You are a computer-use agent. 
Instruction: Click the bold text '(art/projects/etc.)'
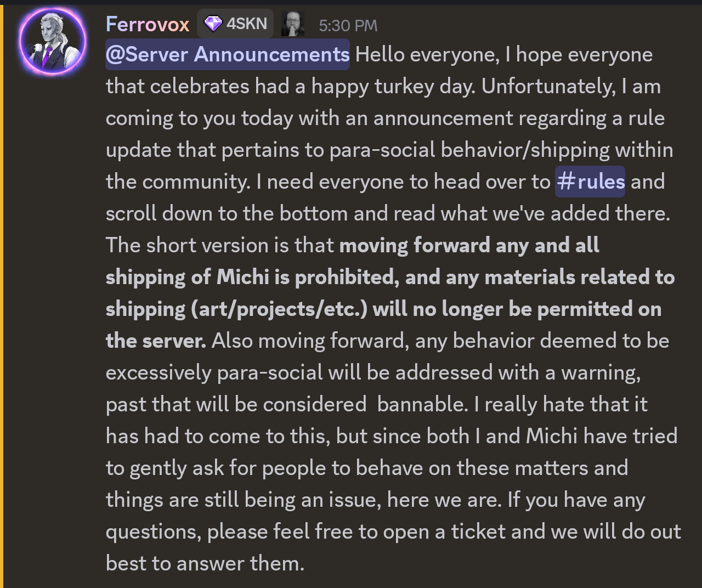click(279, 309)
